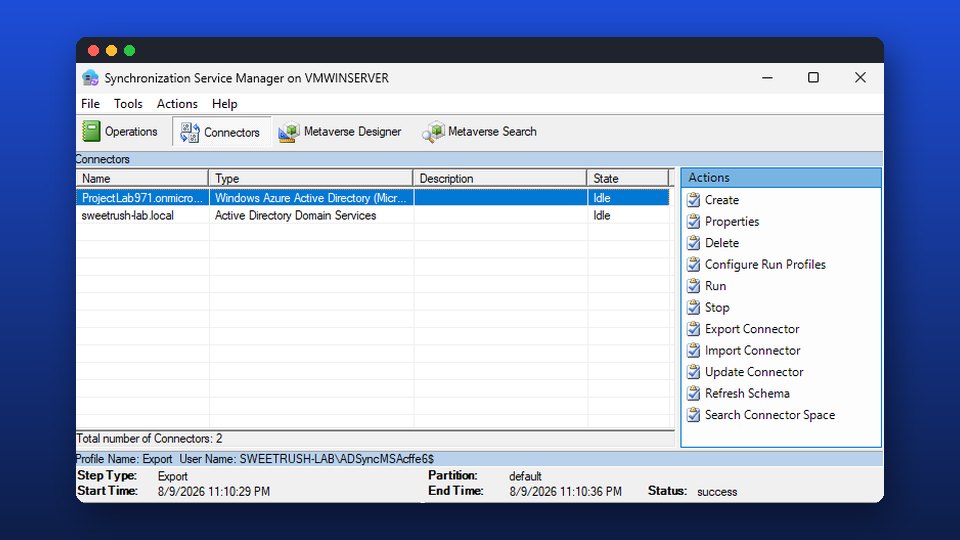
Task: Open Configure Run Profiles
Action: [x=765, y=264]
